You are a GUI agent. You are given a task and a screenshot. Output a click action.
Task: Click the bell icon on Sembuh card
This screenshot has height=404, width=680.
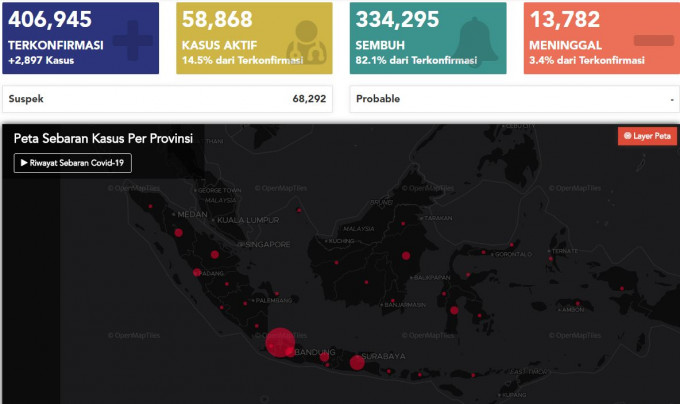tap(475, 40)
